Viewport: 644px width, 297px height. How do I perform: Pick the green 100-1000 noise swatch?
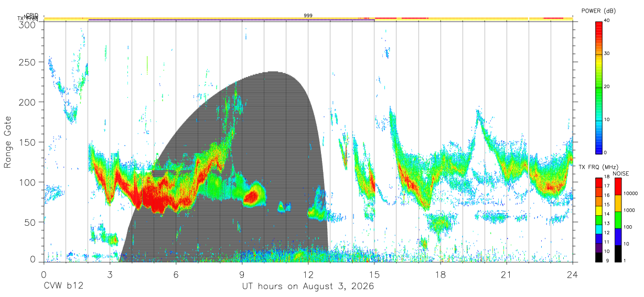(x=618, y=220)
